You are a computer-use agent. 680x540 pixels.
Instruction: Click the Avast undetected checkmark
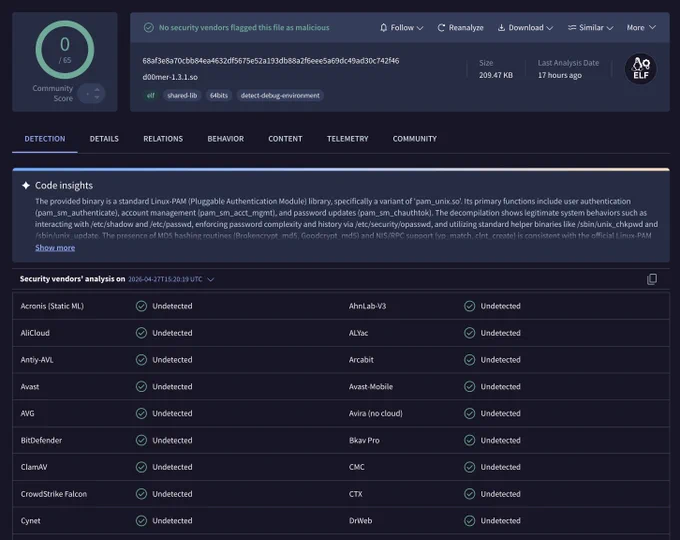click(141, 387)
